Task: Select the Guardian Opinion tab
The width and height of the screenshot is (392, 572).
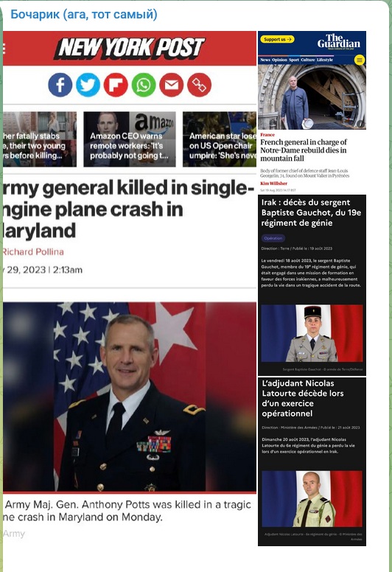Action: coord(280,60)
